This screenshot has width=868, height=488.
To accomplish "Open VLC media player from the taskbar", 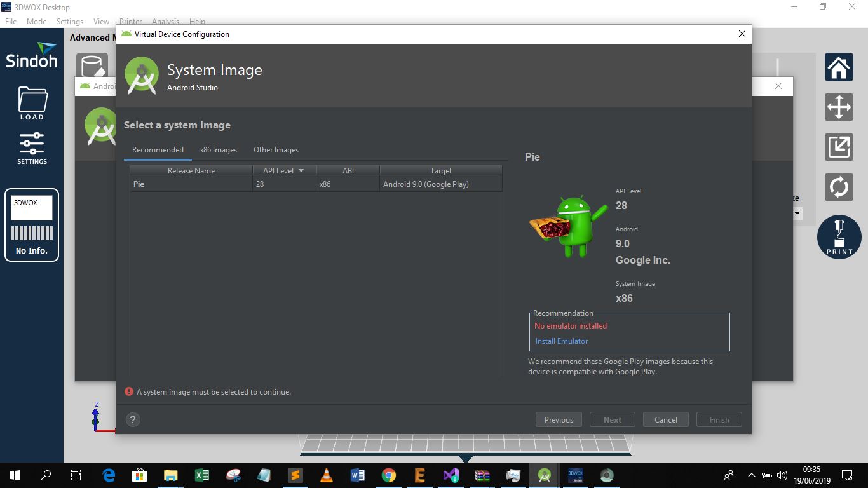I will click(326, 475).
